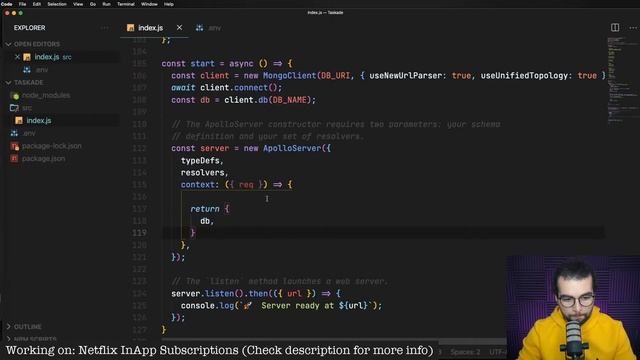Viewport: 640px width, 360px height.
Task: Switch to the index.js editor tab
Action: coord(150,28)
